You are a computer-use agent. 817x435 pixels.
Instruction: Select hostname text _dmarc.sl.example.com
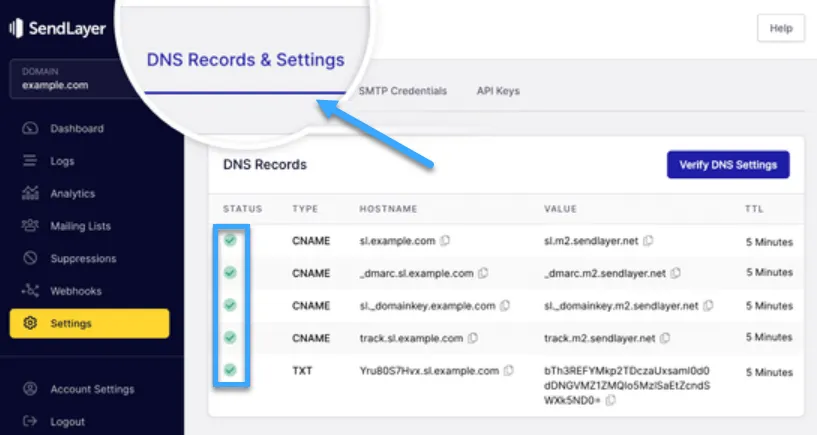pos(416,273)
